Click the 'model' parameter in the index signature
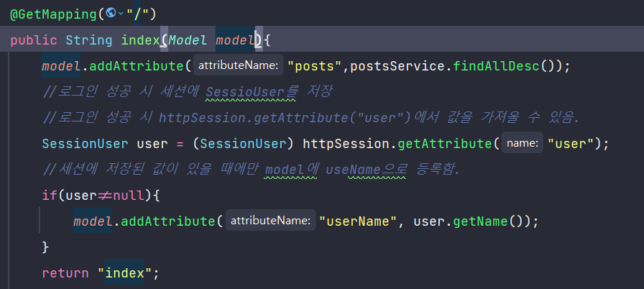The width and height of the screenshot is (644, 289). (x=235, y=40)
